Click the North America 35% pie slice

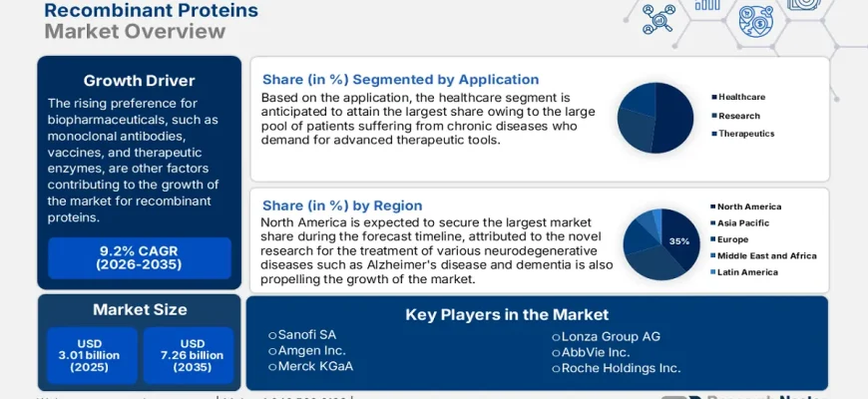(x=680, y=239)
